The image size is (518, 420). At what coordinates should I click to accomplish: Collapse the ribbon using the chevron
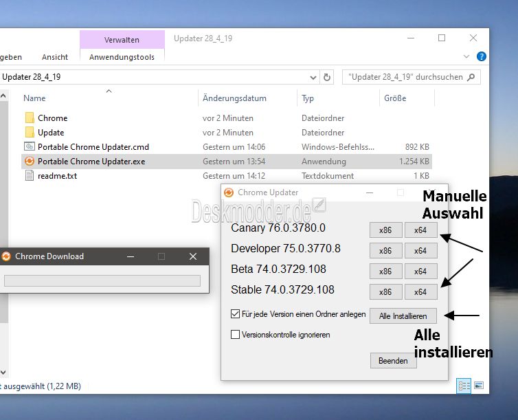click(x=469, y=57)
